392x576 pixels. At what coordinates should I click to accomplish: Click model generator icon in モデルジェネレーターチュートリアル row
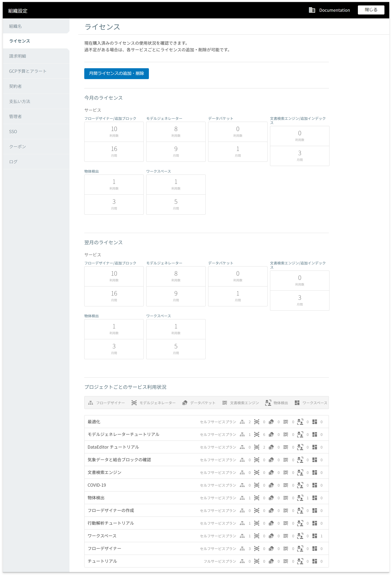point(257,434)
